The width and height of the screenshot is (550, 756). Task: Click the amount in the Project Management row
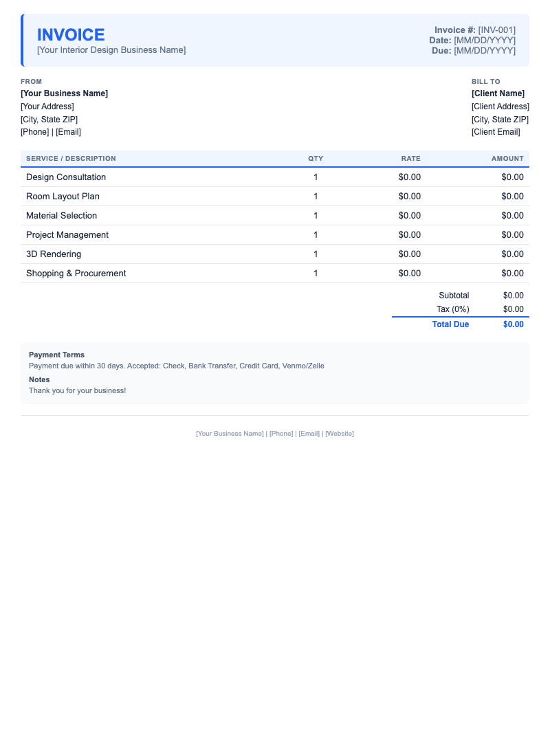click(x=512, y=235)
